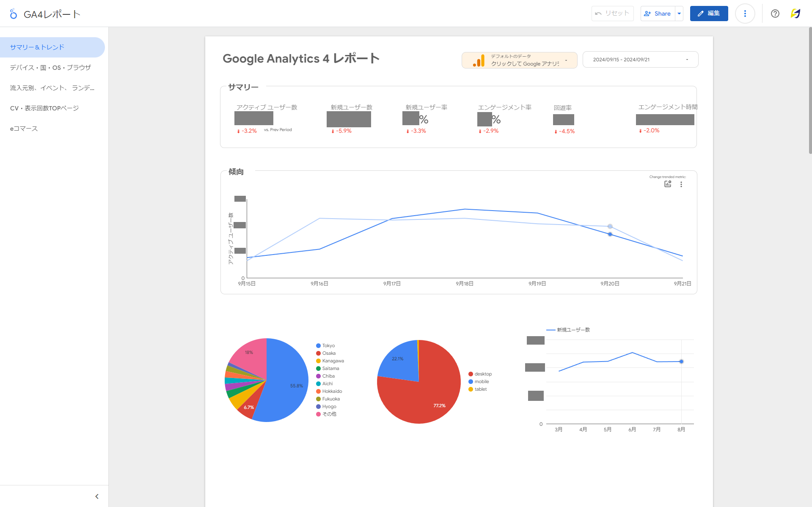The width and height of the screenshot is (812, 507).
Task: Expand the Share button dropdown arrow
Action: click(679, 14)
